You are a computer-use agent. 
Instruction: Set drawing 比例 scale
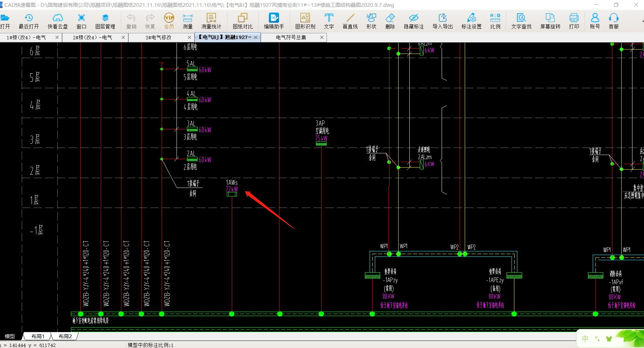pos(495,21)
